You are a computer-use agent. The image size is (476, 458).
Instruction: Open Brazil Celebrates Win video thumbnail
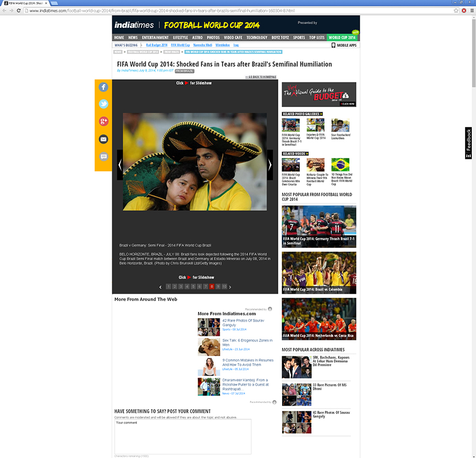coord(291,165)
